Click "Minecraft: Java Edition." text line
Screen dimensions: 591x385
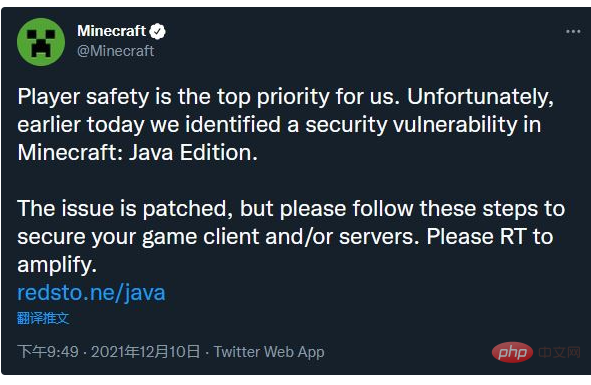pos(138,152)
